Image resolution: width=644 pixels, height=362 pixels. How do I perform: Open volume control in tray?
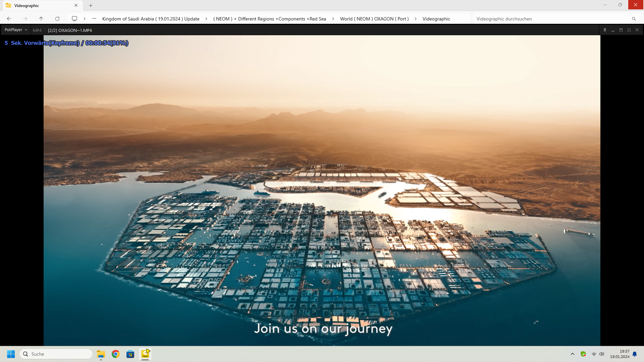pos(602,354)
